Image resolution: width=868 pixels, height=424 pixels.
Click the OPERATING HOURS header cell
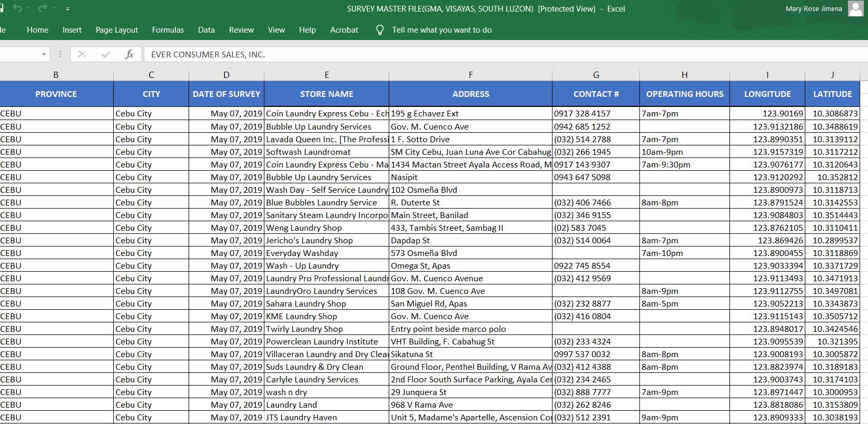685,94
